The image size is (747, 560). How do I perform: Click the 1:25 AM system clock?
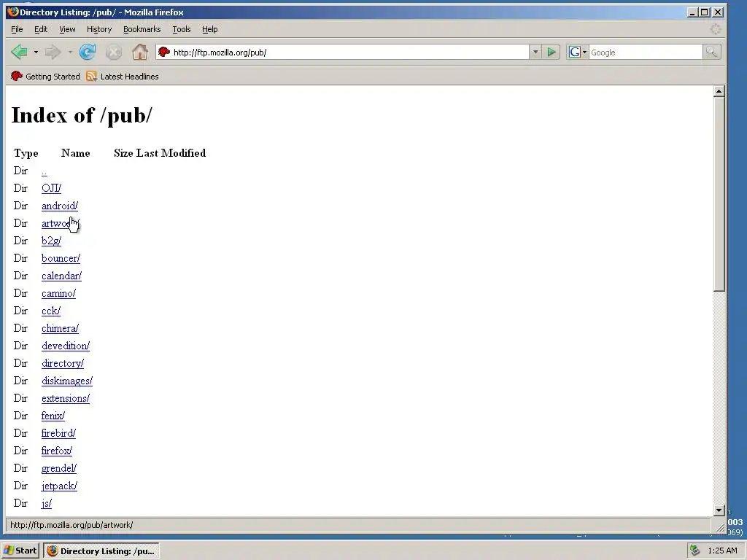tap(722, 551)
